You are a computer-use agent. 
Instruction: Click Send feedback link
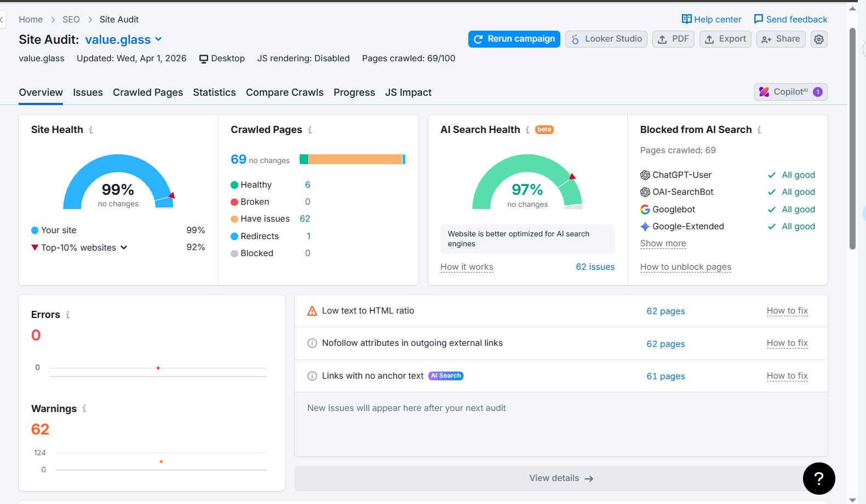click(790, 20)
